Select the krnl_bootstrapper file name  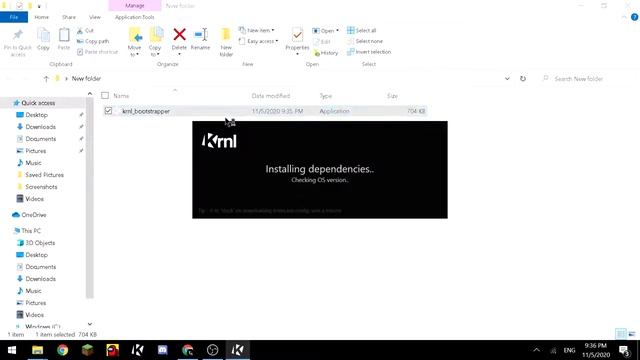[x=146, y=111]
